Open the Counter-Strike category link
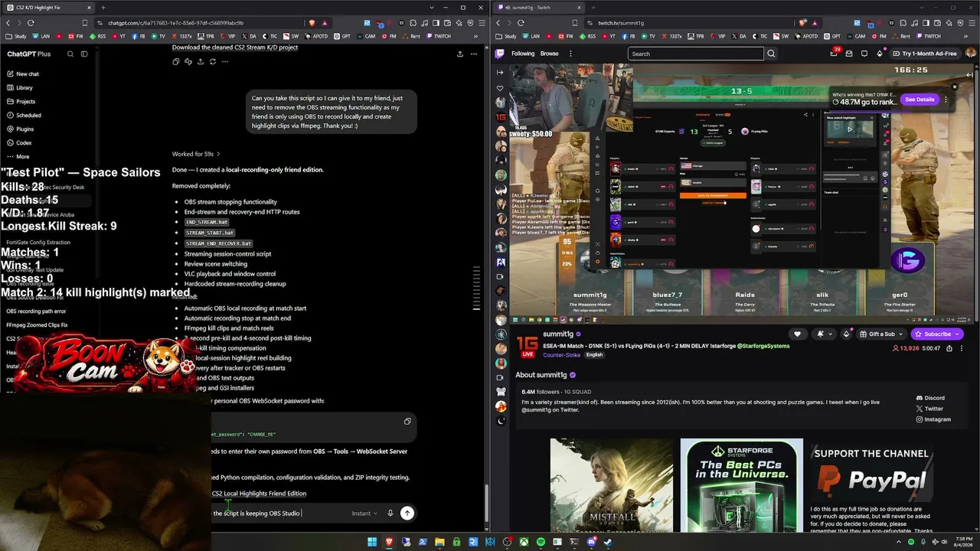 tap(561, 355)
